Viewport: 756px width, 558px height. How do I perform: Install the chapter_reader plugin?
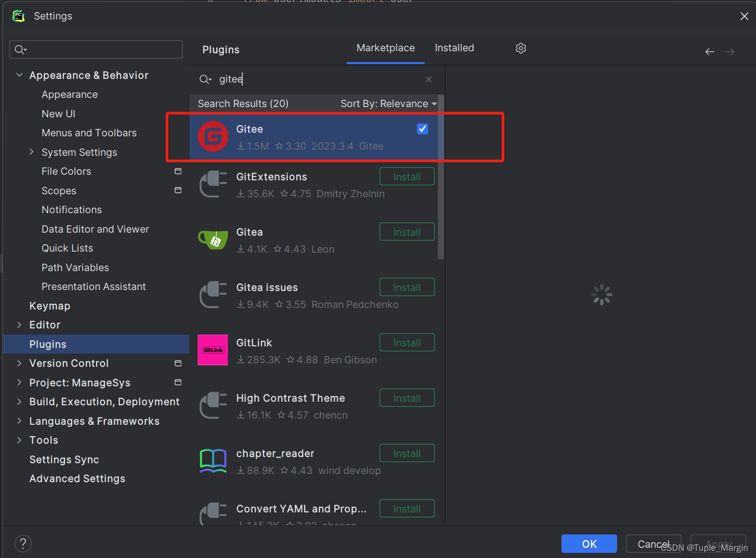click(x=407, y=453)
